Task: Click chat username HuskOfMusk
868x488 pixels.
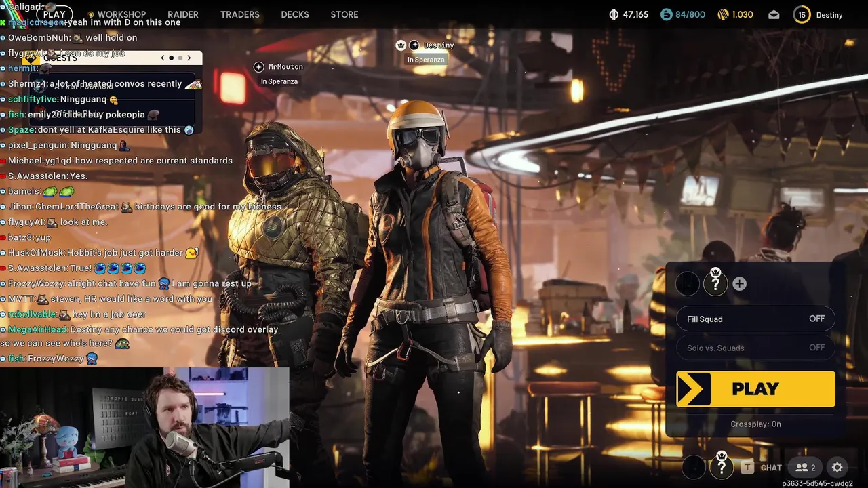Action: point(36,252)
